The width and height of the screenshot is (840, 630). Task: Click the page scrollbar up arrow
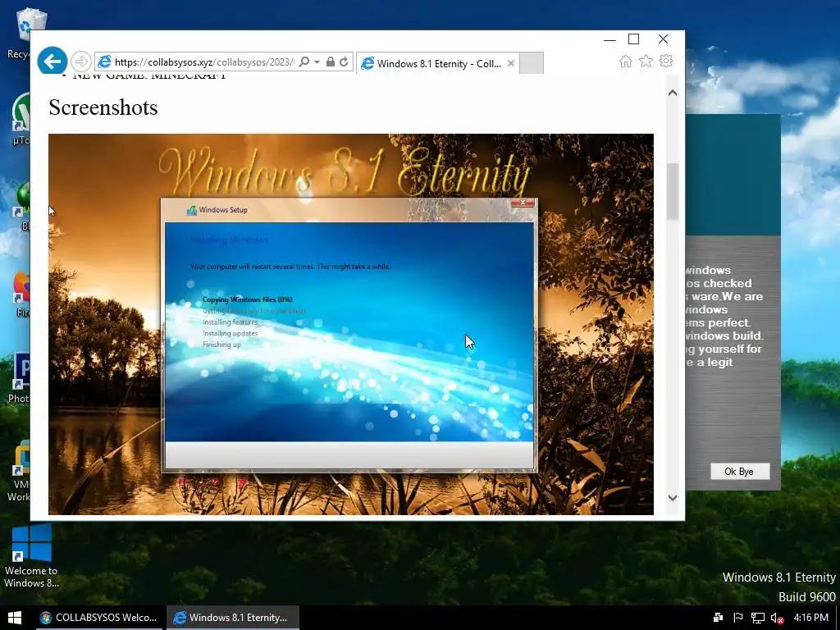click(673, 93)
